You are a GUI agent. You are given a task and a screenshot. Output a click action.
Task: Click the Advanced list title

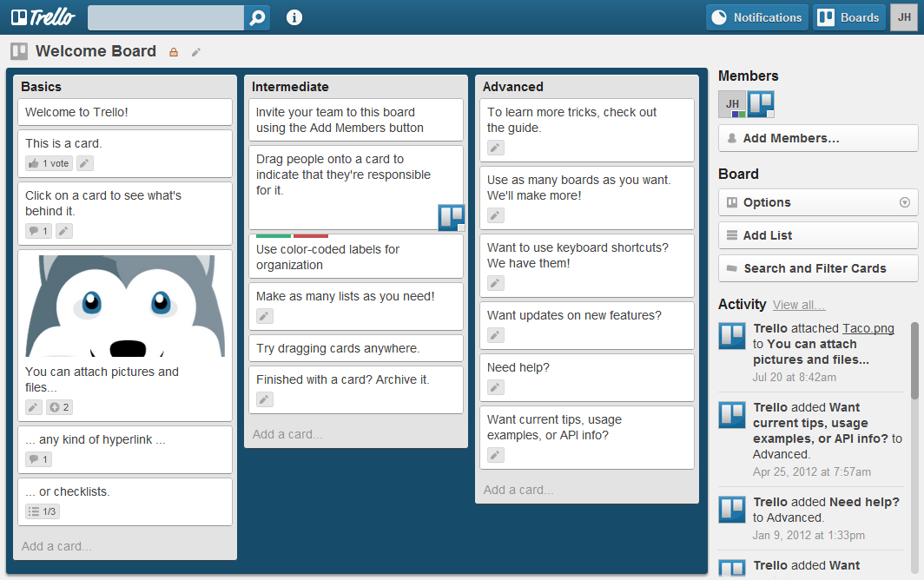(x=512, y=87)
